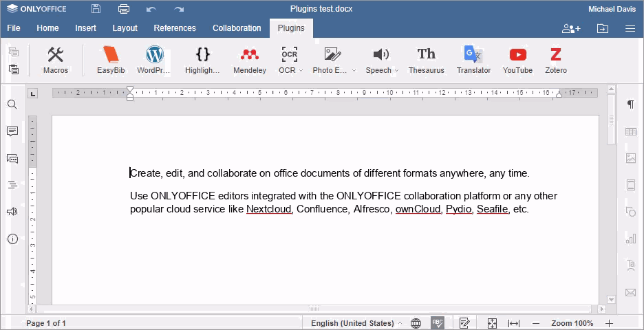Zoom in with the plus button
Image resolution: width=644 pixels, height=330 pixels.
pos(610,323)
